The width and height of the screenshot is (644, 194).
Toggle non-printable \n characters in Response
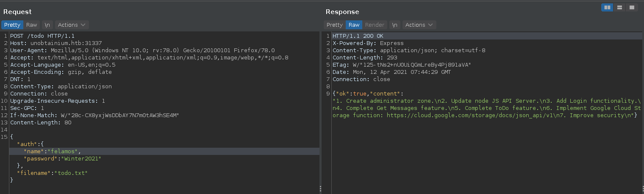coord(394,25)
